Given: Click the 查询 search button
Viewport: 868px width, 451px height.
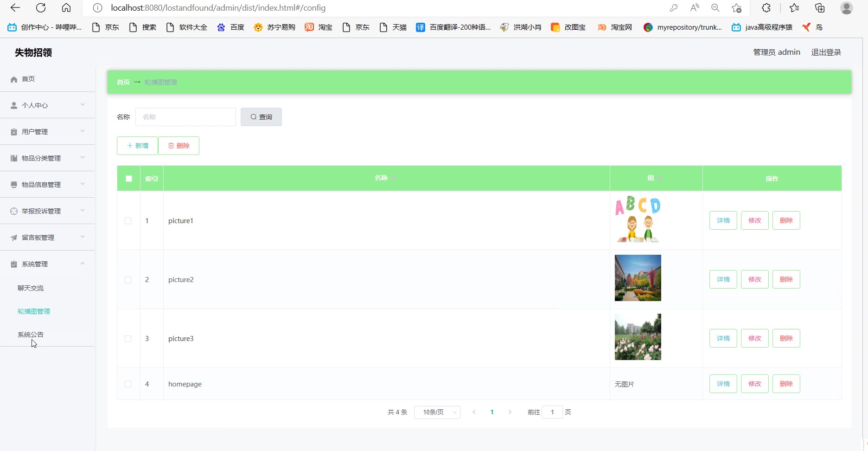Looking at the screenshot, I should pyautogui.click(x=261, y=117).
